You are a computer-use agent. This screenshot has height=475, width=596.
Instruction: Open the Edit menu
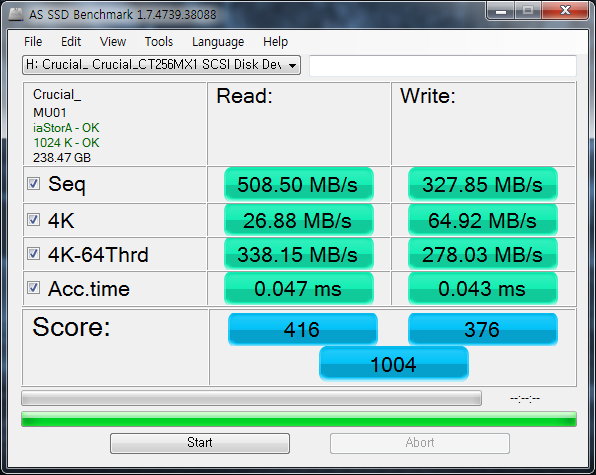click(x=71, y=41)
